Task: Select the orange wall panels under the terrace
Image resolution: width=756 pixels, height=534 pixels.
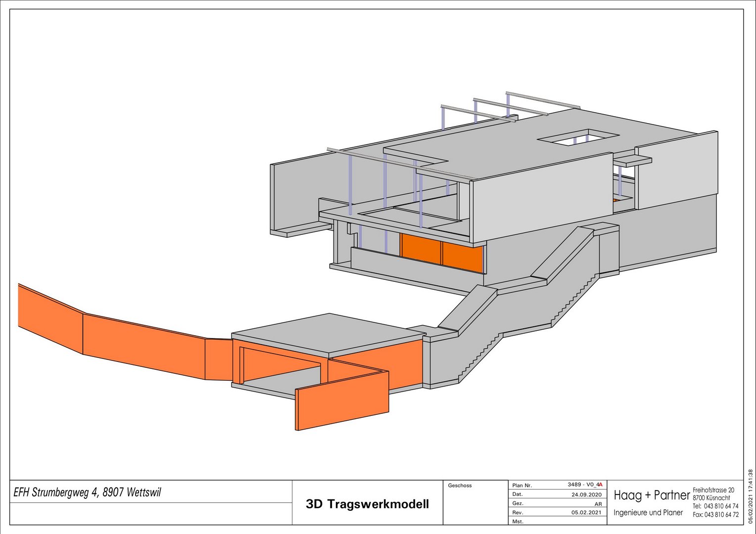Action: click(441, 253)
